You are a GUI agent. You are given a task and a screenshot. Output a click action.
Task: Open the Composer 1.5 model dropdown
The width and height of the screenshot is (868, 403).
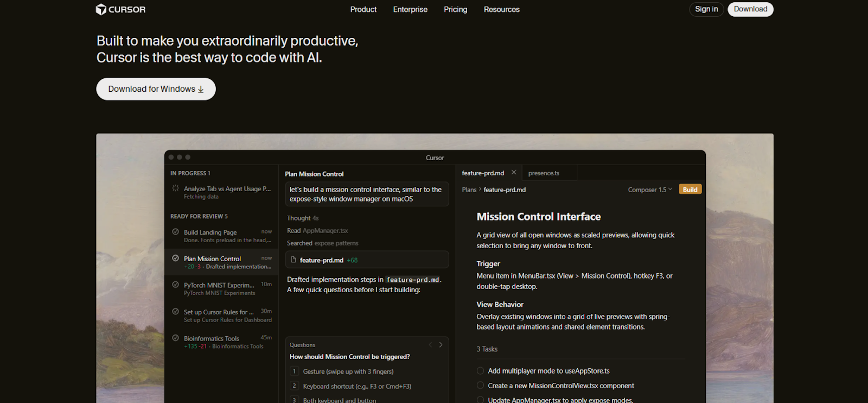[x=650, y=190]
